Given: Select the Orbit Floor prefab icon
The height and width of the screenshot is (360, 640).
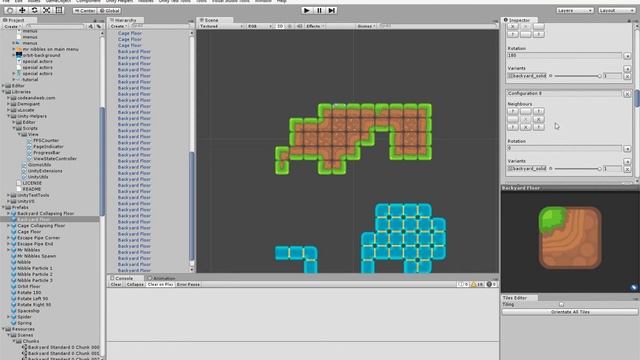Looking at the screenshot, I should coord(14,287).
